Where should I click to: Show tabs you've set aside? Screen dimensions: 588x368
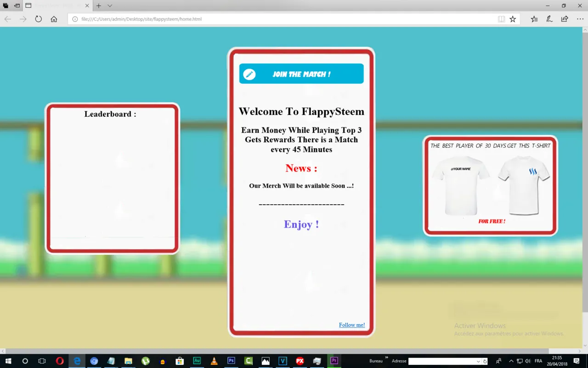[6, 6]
